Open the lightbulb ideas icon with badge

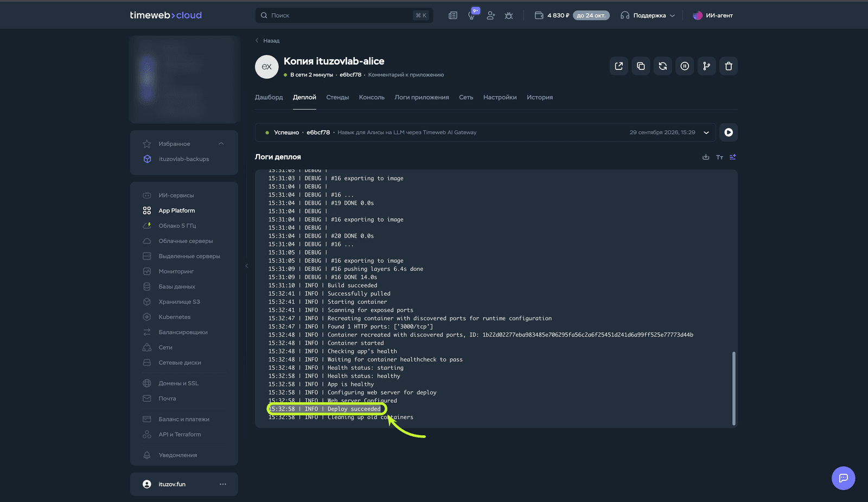(472, 15)
